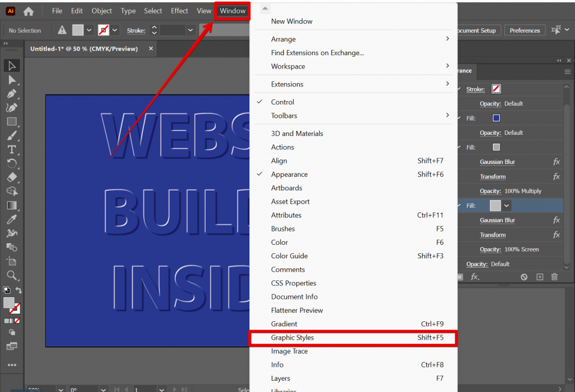Screen dimensions: 575x392
Task: Toggle the Appearance entry checkmark off
Action: tap(259, 174)
